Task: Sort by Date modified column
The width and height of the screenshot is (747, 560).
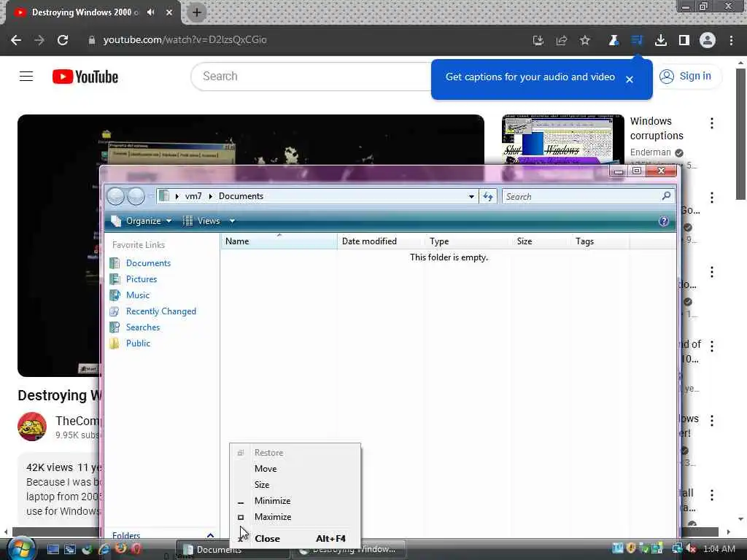Action: pyautogui.click(x=381, y=241)
